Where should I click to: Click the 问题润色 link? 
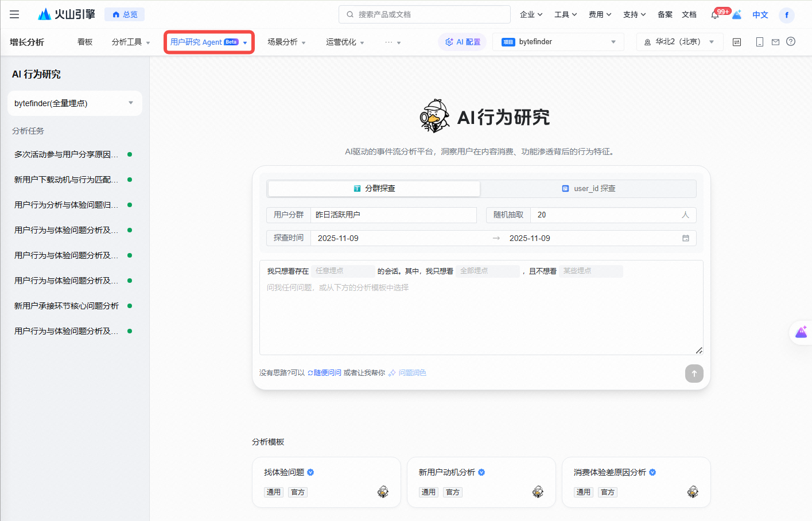pos(407,373)
